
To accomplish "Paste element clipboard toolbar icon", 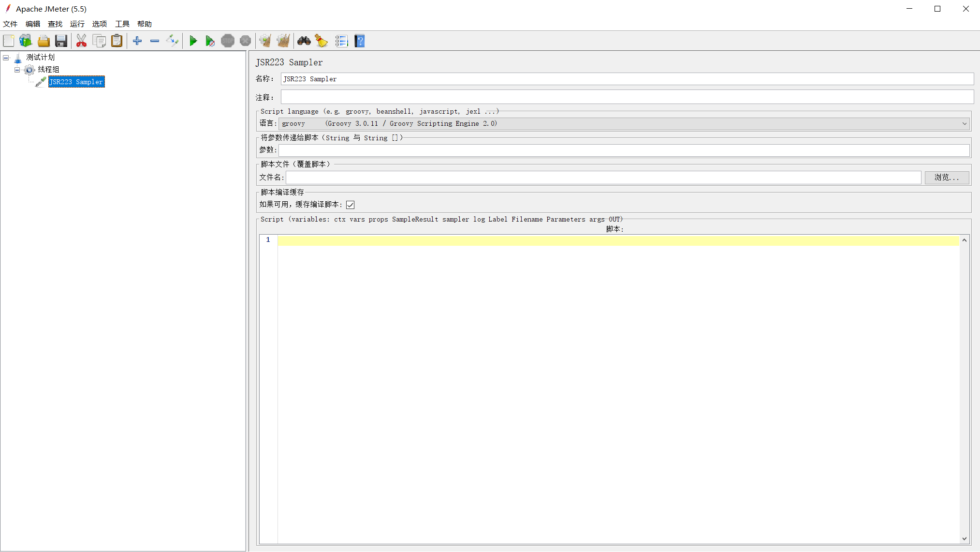I will pos(117,41).
